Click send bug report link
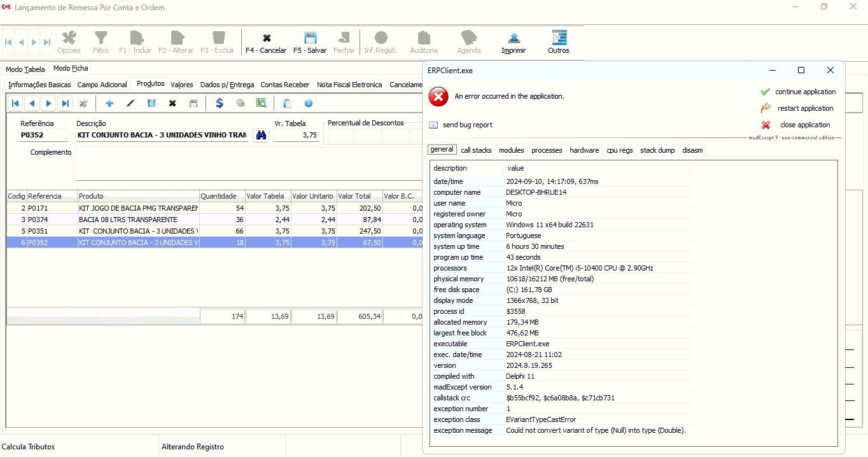Viewport: 868px width, 457px height. [x=467, y=125]
